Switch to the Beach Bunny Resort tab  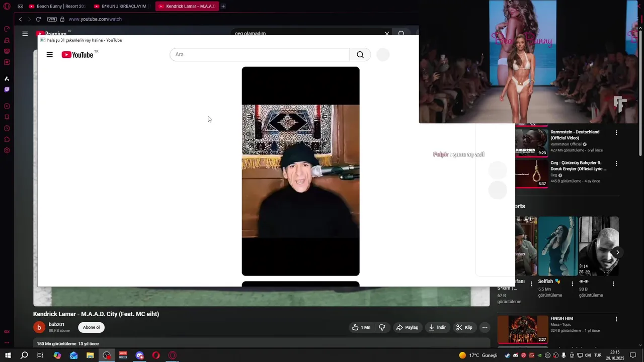click(57, 6)
